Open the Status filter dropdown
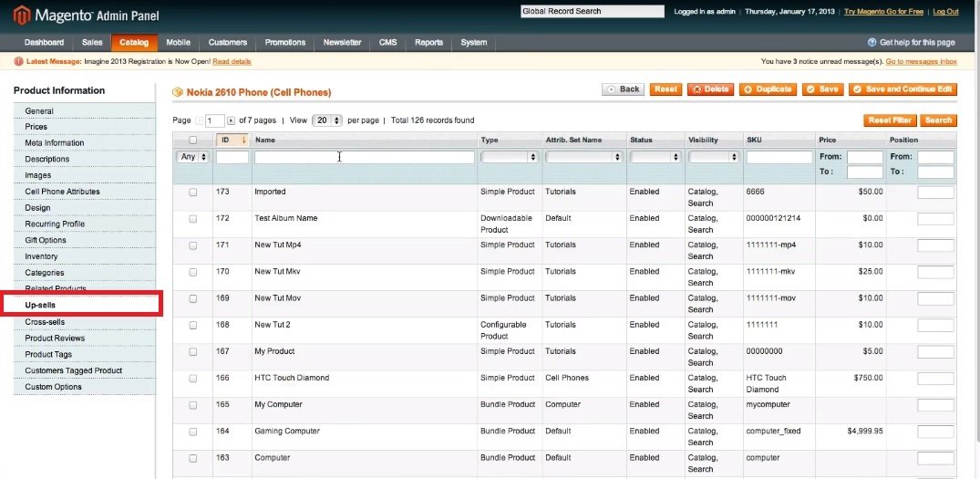This screenshot has height=479, width=980. (655, 157)
